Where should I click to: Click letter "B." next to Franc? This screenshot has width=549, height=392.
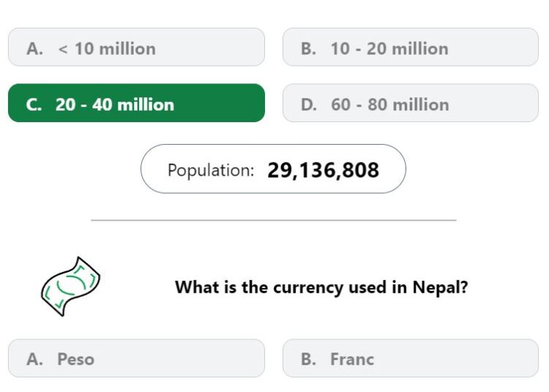coord(308,359)
